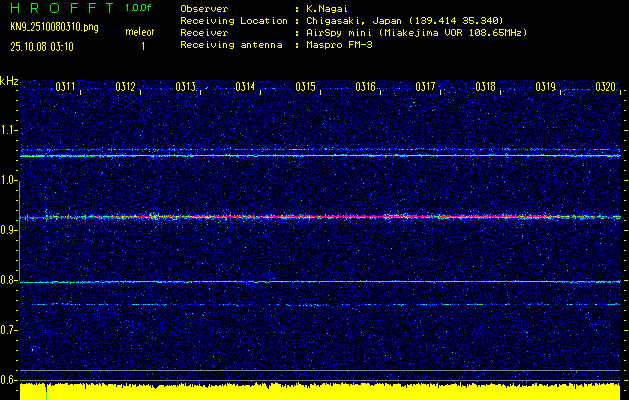Click the HROFFT title text

click(x=56, y=8)
